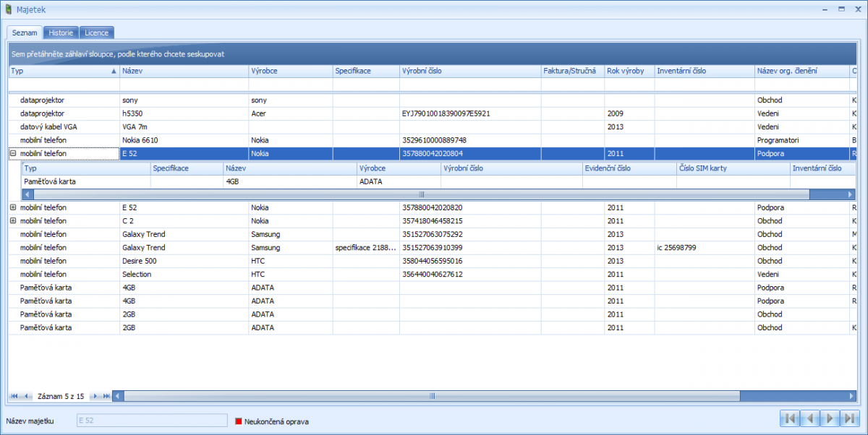Image resolution: width=868 pixels, height=435 pixels.
Task: Switch to the Historie tab
Action: [x=61, y=33]
